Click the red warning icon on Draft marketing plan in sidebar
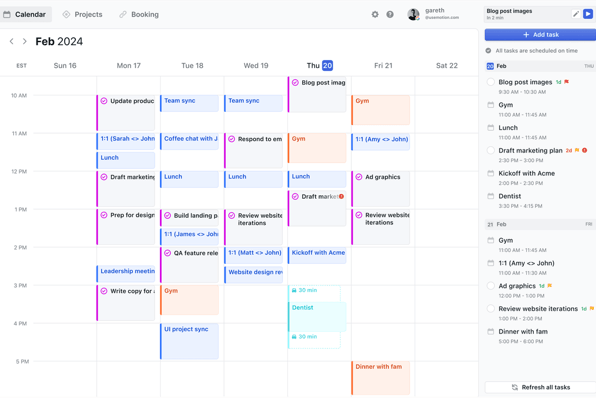This screenshot has width=596, height=398. (585, 150)
